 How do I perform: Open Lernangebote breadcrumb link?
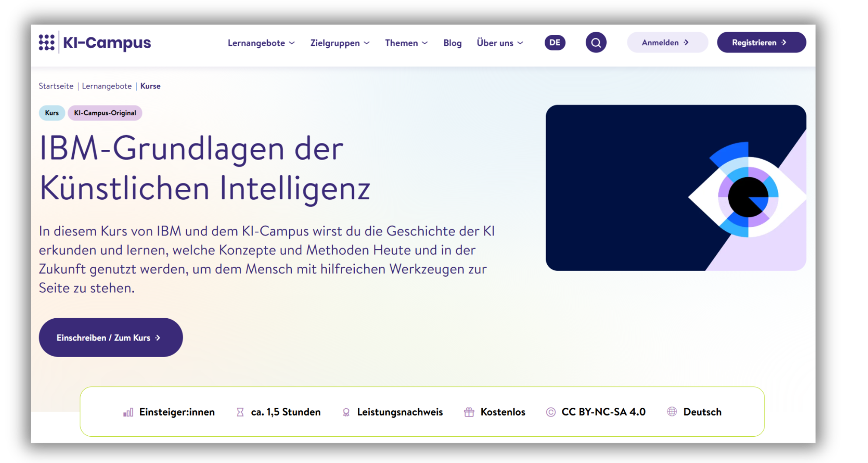click(x=107, y=86)
